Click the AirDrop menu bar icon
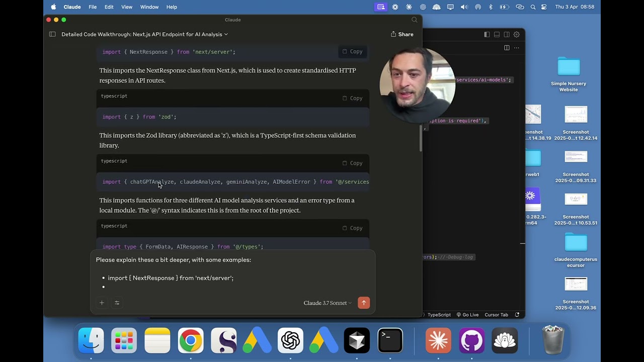Screen dimensions: 644x362 478,7
